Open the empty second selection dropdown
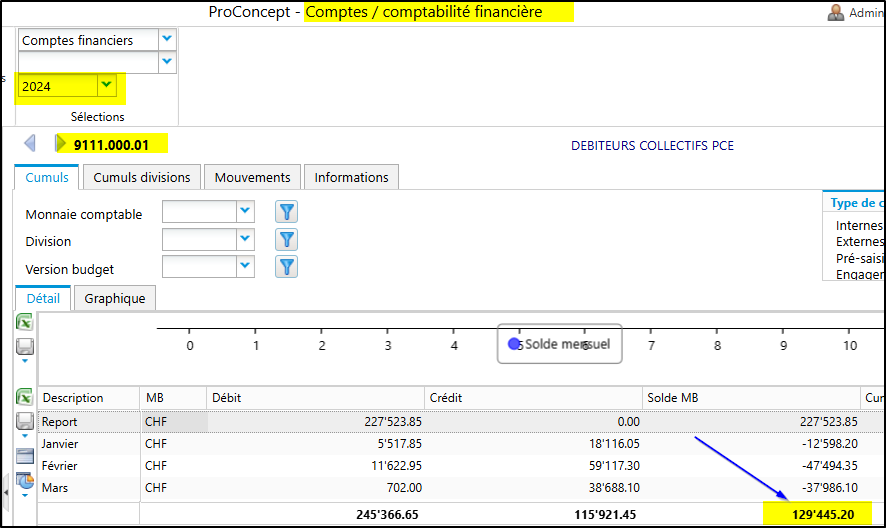This screenshot has width=886, height=528. (167, 61)
